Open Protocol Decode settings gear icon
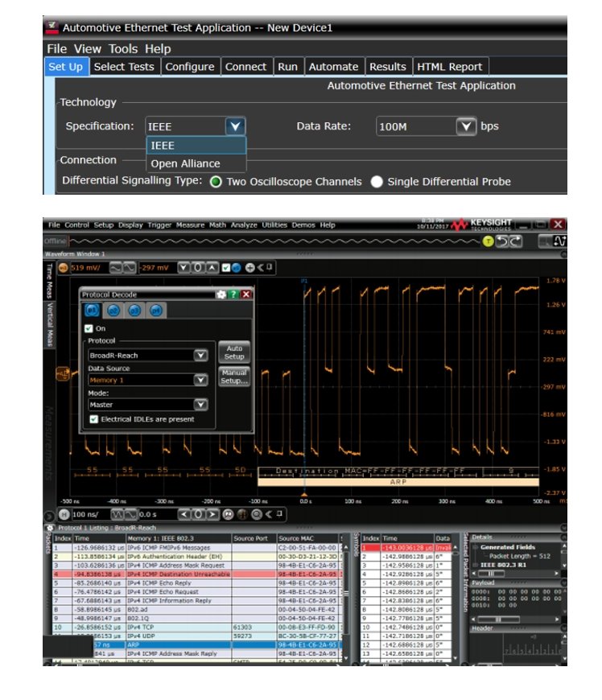The width and height of the screenshot is (602, 700). 221,294
